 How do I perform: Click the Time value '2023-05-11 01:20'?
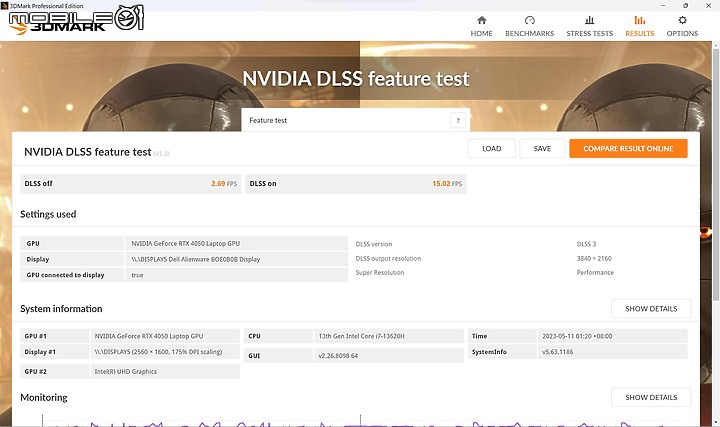[577, 336]
